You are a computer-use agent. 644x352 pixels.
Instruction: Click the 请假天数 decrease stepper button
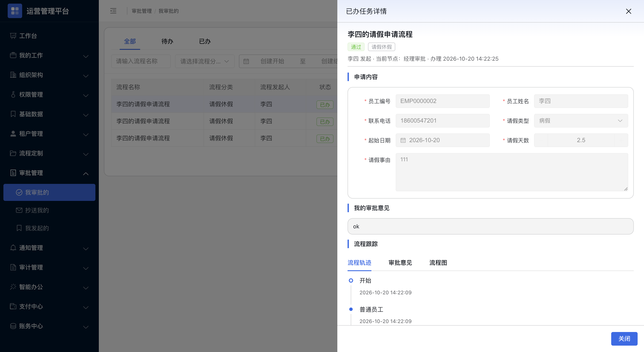[x=541, y=140]
